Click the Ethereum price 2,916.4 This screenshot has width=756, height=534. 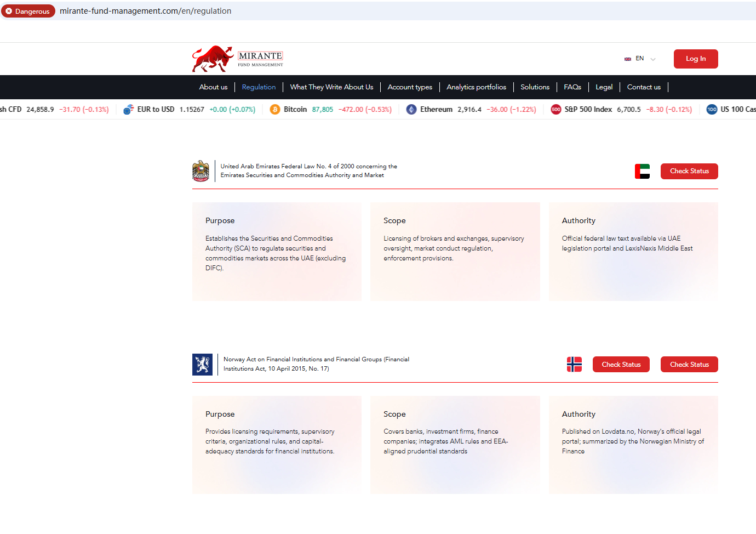469,110
